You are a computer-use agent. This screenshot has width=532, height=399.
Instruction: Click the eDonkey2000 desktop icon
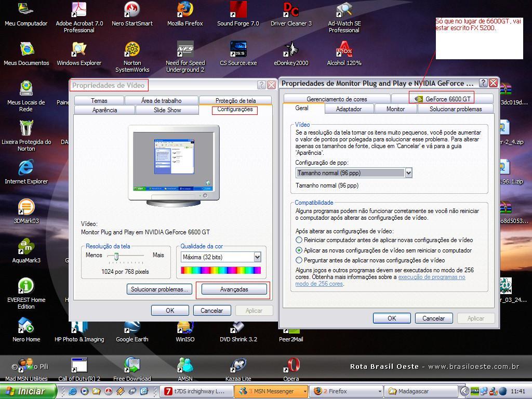(291, 54)
